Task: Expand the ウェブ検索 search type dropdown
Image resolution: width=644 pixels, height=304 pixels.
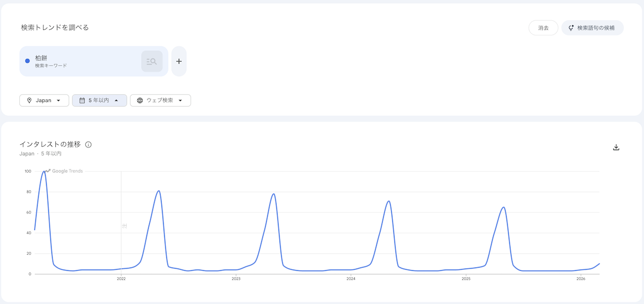Action: [160, 100]
